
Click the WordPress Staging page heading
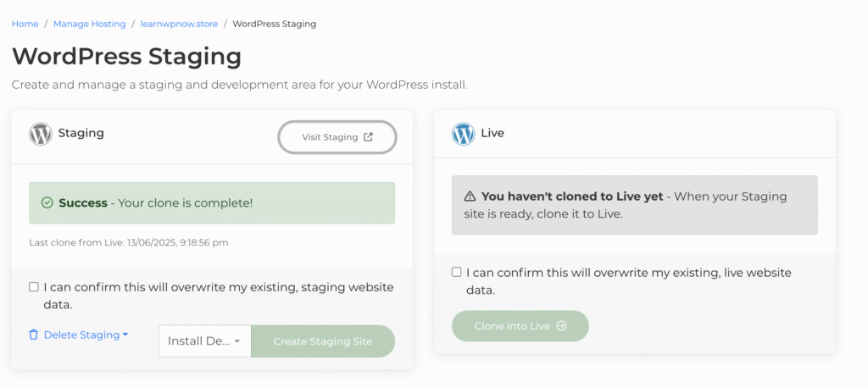126,57
